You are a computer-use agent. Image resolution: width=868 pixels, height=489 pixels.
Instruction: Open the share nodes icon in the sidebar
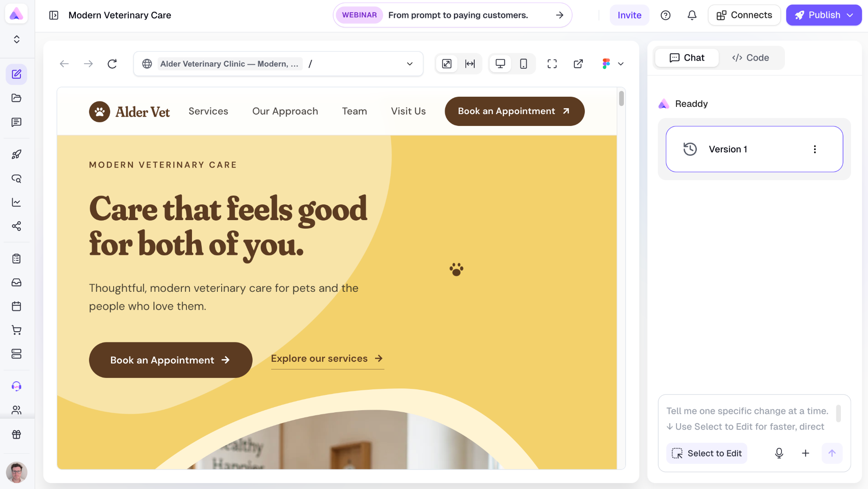pos(17,226)
